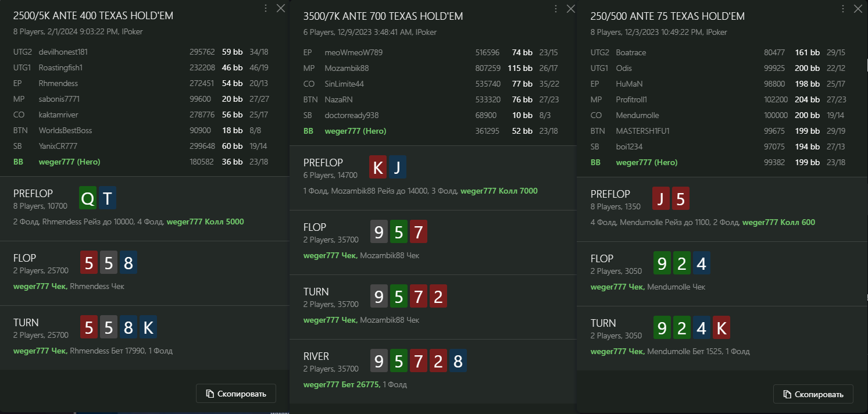Click Скопировать in the 250/500 hand panel
This screenshot has width=868, height=414.
pyautogui.click(x=813, y=394)
